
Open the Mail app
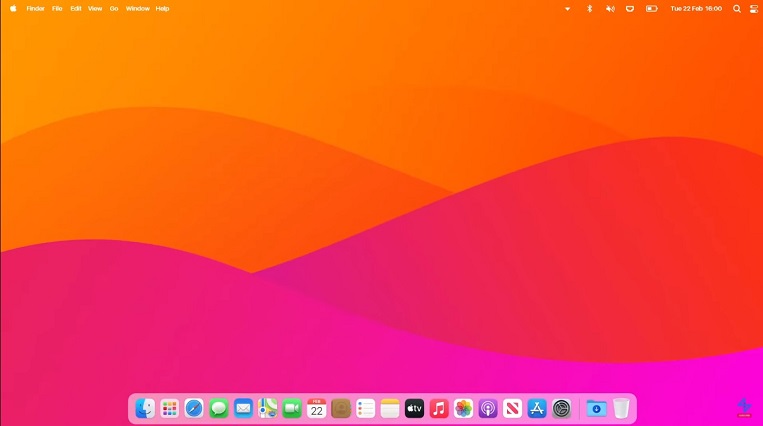(243, 408)
